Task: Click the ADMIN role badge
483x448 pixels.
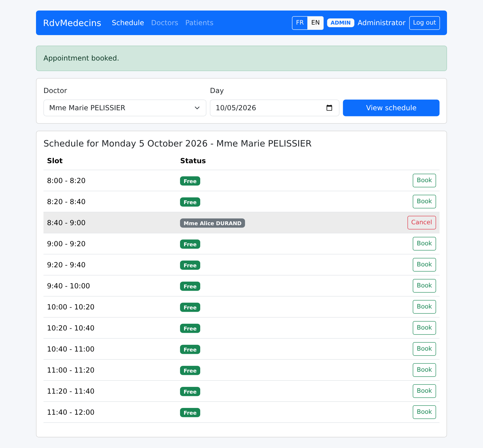Action: point(340,23)
